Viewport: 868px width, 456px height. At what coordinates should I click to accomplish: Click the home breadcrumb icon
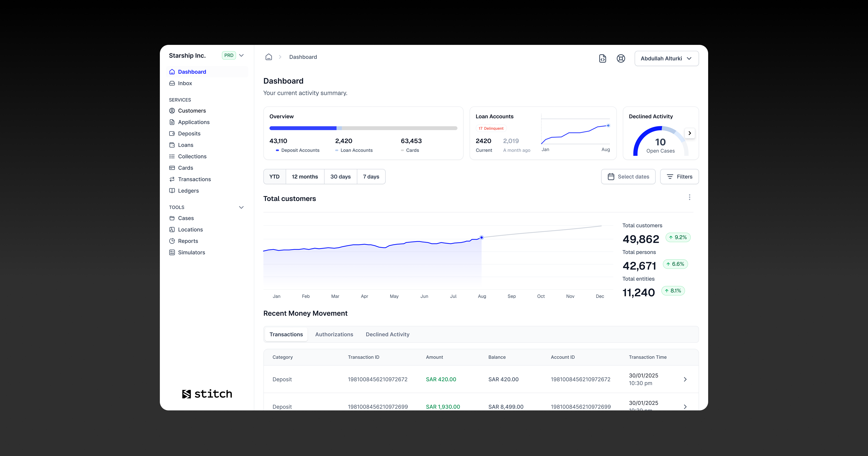point(269,57)
